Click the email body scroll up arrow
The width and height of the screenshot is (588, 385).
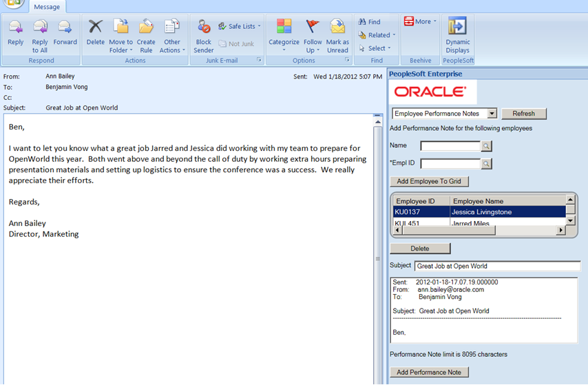[377, 123]
